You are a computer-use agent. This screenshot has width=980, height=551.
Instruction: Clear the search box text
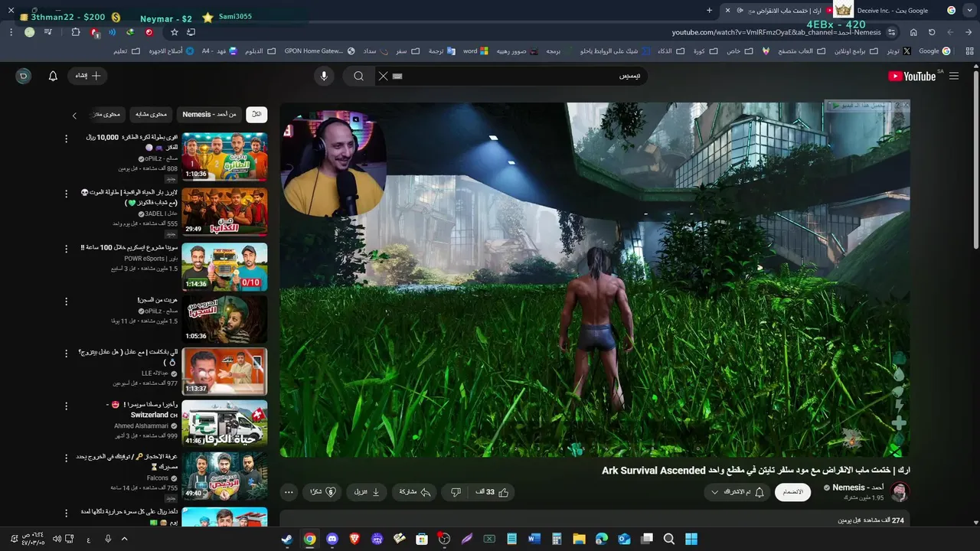383,76
